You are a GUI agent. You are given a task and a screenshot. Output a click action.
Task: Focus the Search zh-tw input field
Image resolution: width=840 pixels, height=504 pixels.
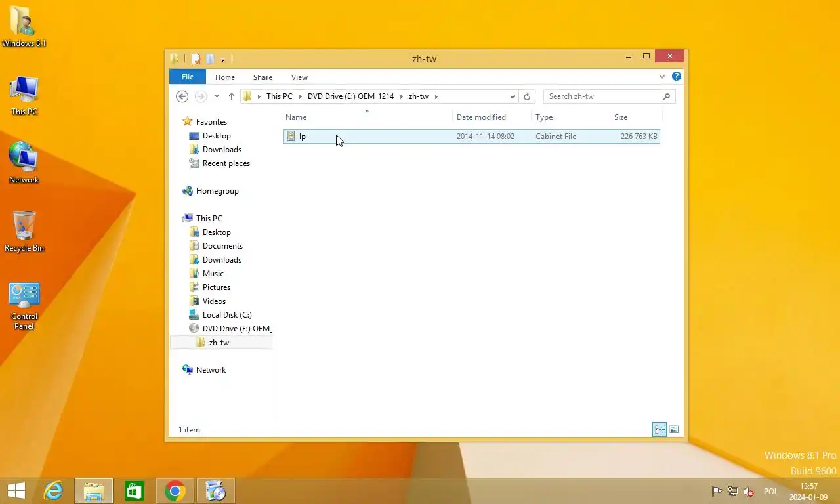click(x=609, y=96)
